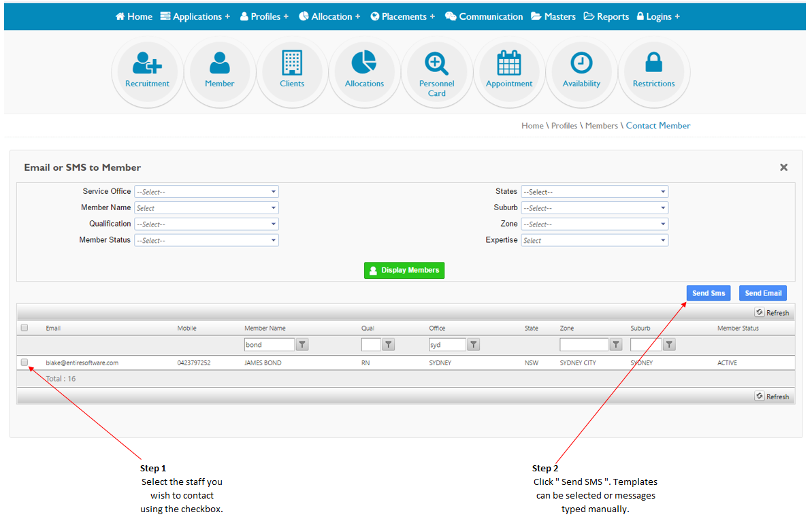Image resolution: width=812 pixels, height=521 pixels.
Task: Click the mobile number 0423797252
Action: pyautogui.click(x=194, y=363)
